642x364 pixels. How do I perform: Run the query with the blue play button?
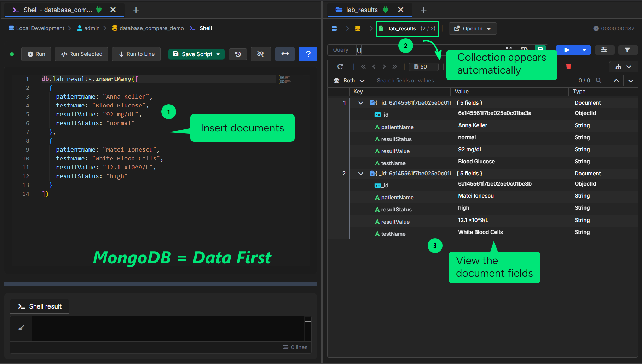click(567, 50)
